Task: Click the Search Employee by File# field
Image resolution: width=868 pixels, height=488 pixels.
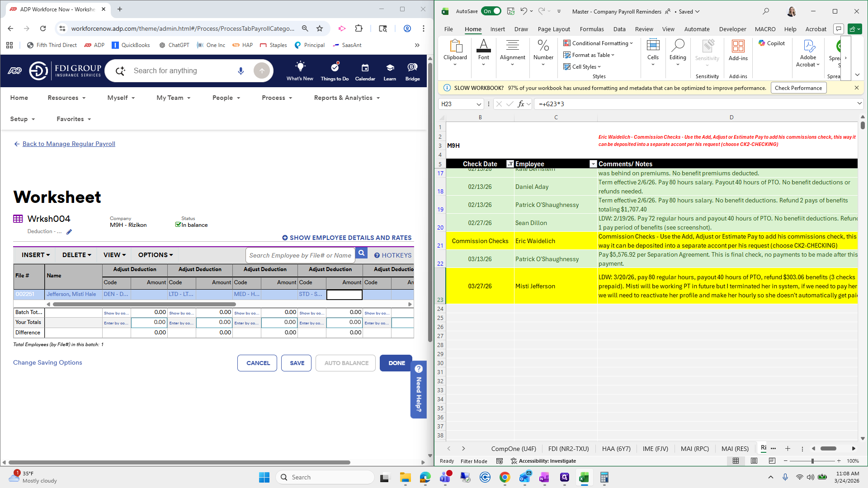Action: pyautogui.click(x=300, y=255)
